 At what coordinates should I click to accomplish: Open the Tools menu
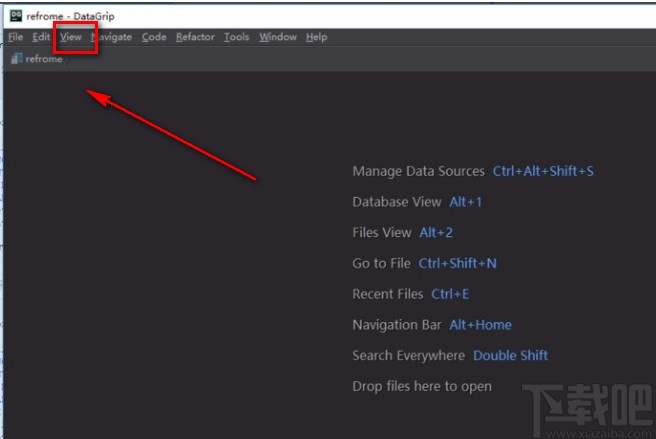[236, 37]
